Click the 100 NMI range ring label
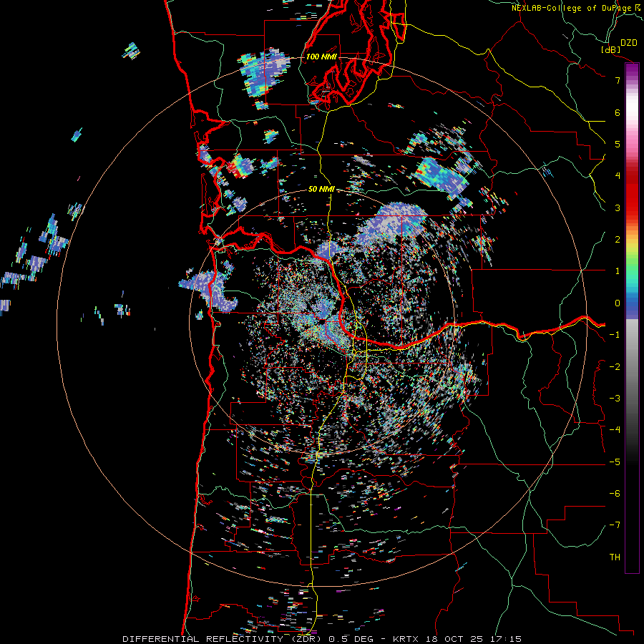 (321, 57)
